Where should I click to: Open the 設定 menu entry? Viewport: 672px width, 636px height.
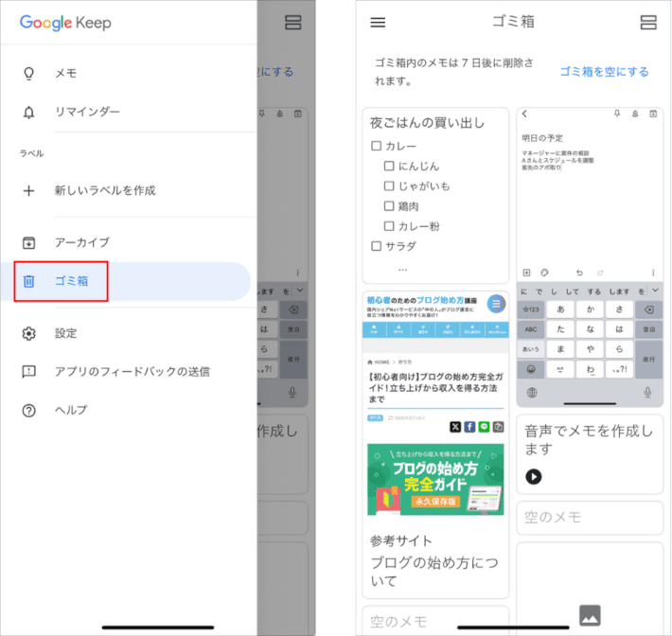(66, 333)
